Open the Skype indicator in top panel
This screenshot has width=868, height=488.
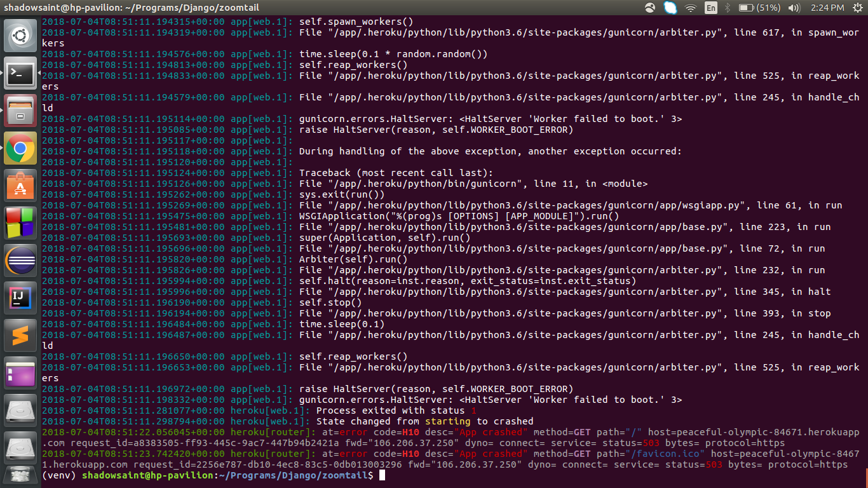(x=670, y=8)
